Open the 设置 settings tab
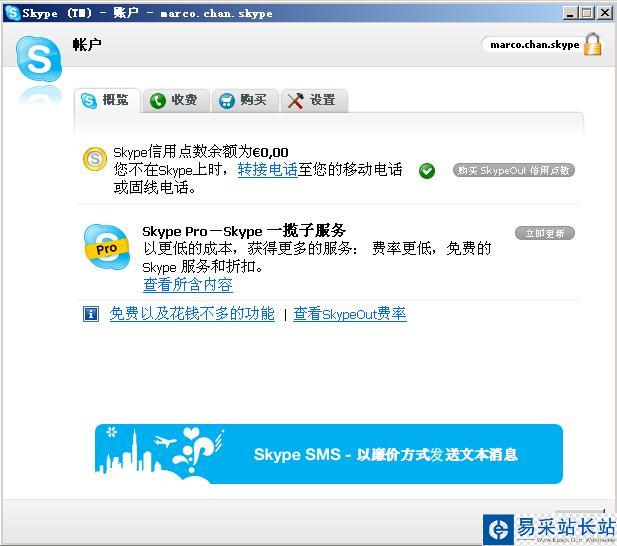The image size is (617, 546). (x=314, y=100)
